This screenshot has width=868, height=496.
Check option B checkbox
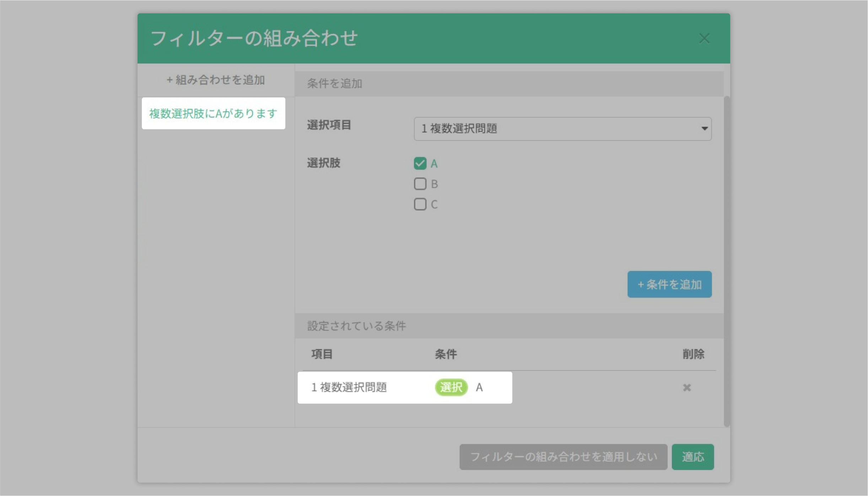[x=420, y=184]
